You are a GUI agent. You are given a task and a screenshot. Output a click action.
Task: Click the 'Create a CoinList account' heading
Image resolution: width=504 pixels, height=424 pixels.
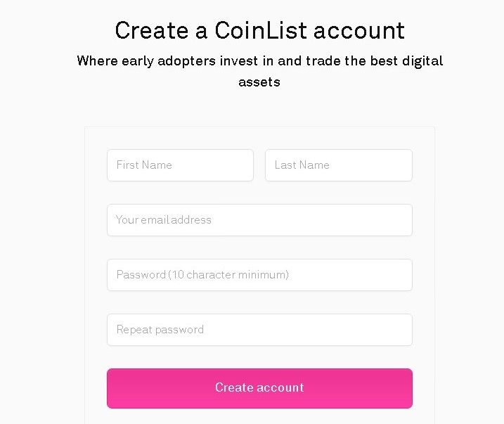pos(259,30)
